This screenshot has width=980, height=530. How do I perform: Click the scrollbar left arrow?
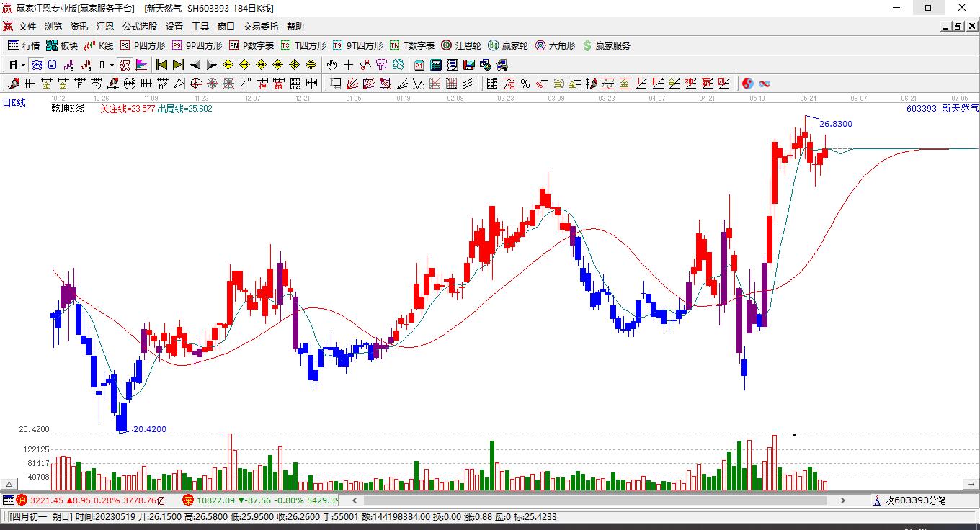(x=354, y=500)
